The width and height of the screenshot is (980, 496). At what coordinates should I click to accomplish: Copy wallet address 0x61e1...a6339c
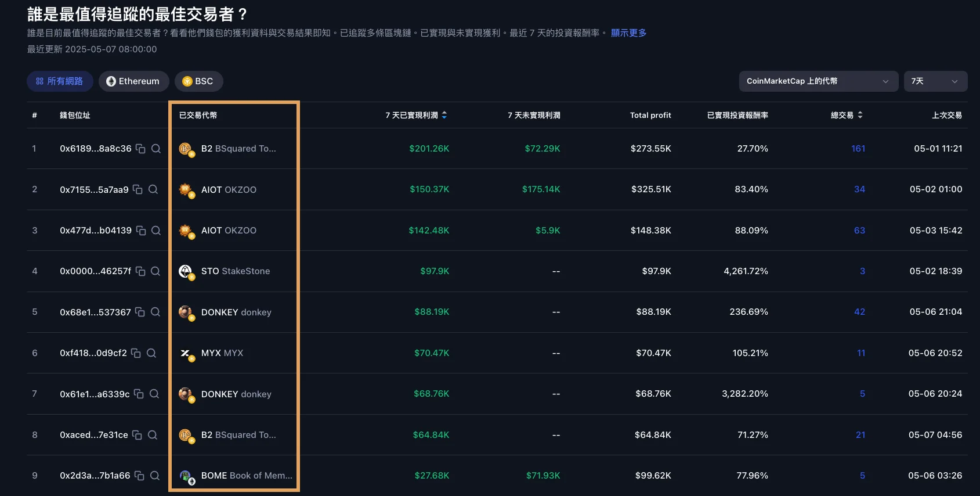pyautogui.click(x=139, y=394)
